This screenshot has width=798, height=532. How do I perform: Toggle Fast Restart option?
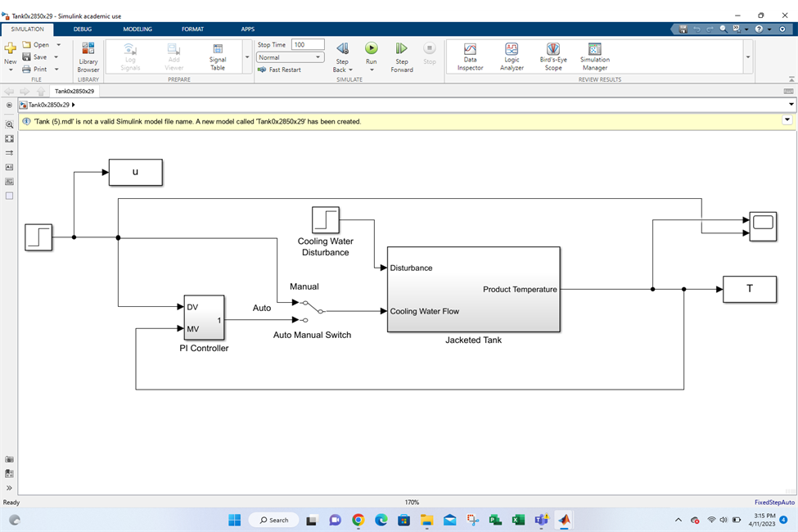coord(279,70)
